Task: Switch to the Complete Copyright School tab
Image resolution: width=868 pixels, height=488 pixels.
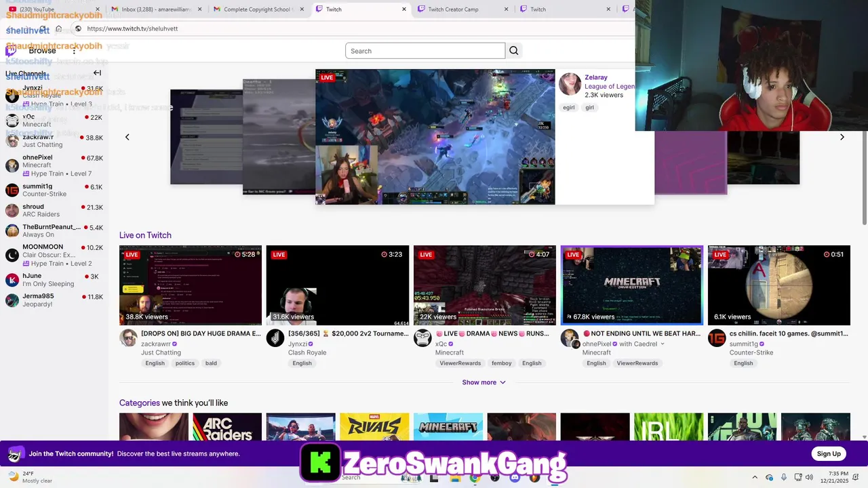Action: [x=258, y=9]
